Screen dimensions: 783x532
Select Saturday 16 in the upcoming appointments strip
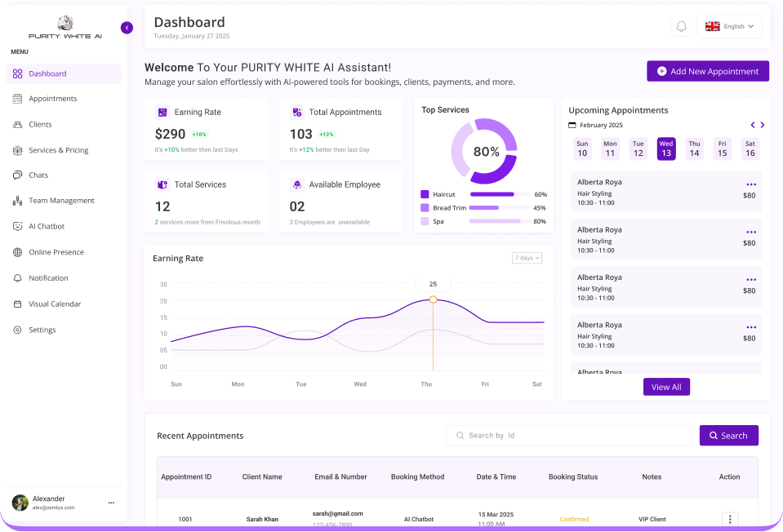750,148
